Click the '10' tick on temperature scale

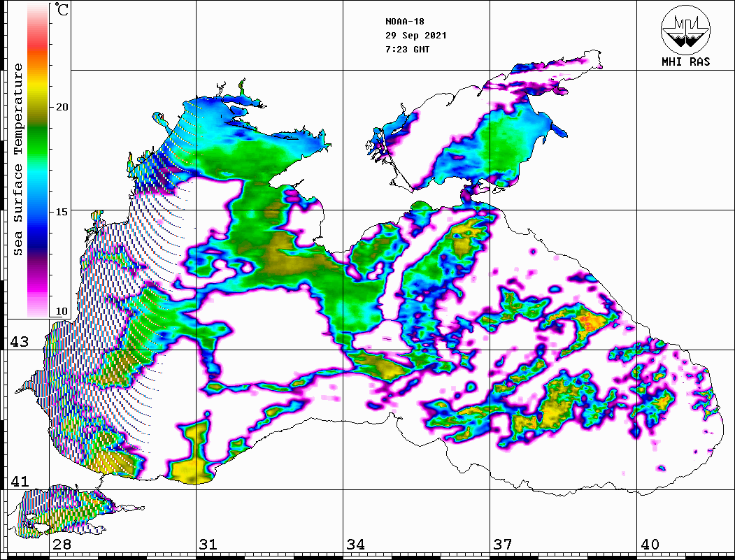click(x=62, y=311)
